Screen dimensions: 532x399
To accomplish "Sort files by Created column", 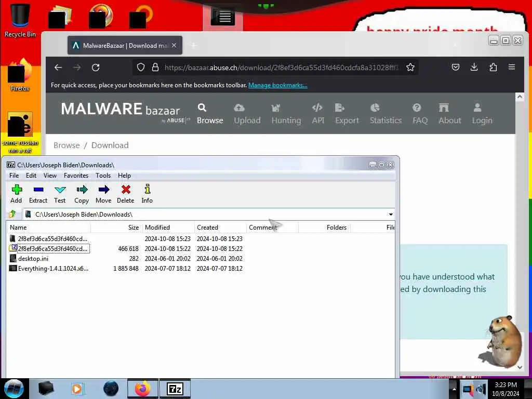I will pos(220,228).
